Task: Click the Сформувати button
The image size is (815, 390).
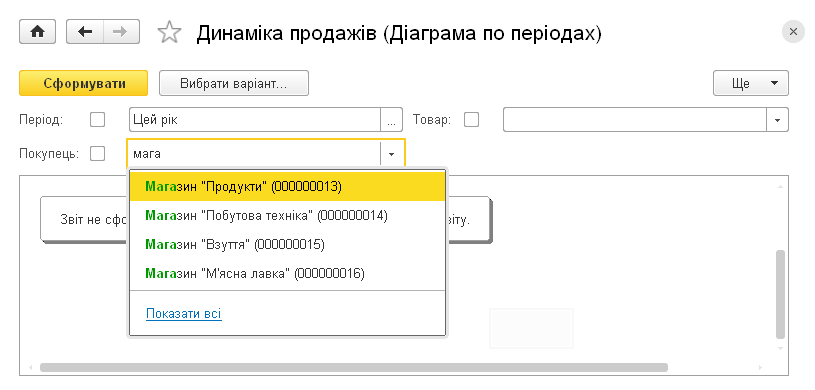Action: [84, 83]
